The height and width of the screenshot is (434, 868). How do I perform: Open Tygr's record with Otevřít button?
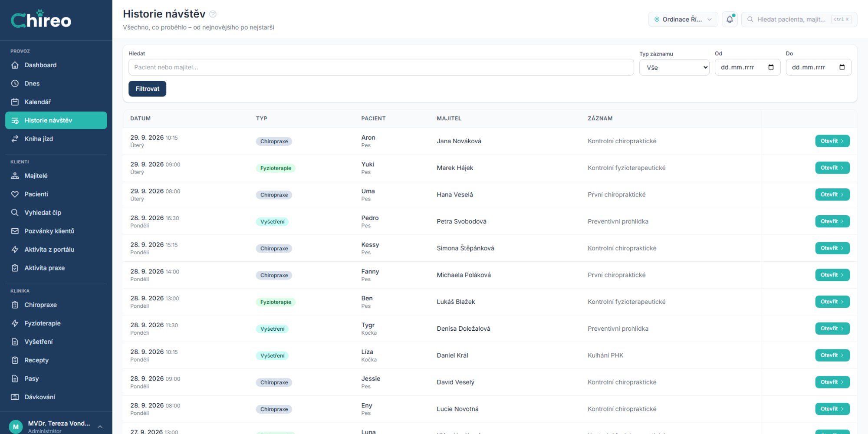832,329
